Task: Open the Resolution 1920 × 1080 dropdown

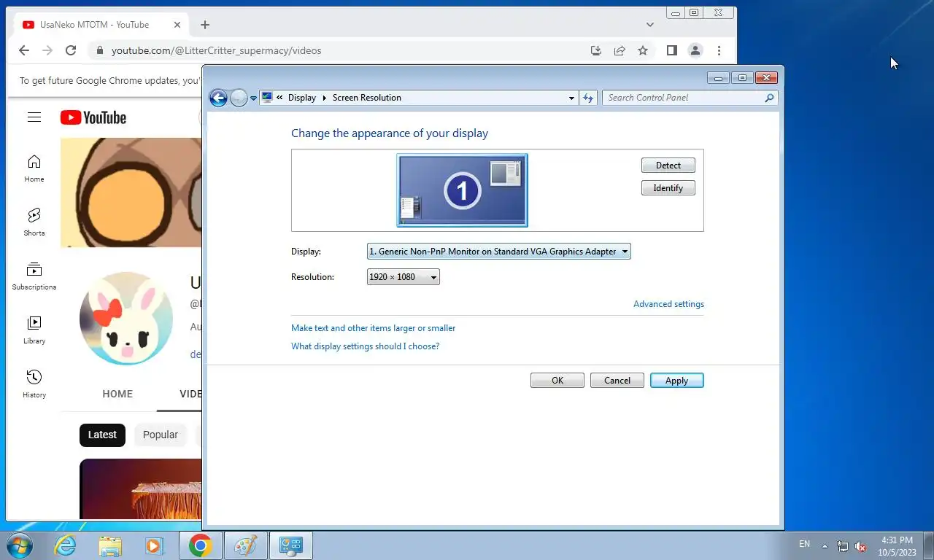Action: (x=403, y=277)
